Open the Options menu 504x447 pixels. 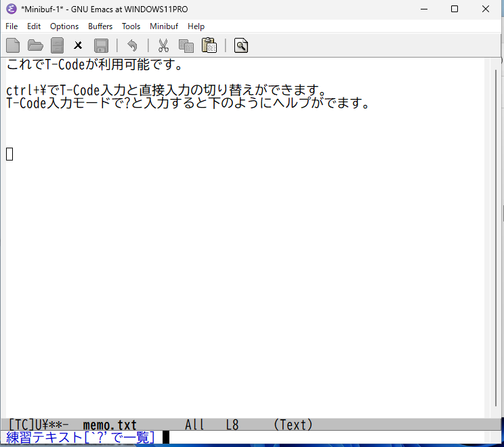64,26
